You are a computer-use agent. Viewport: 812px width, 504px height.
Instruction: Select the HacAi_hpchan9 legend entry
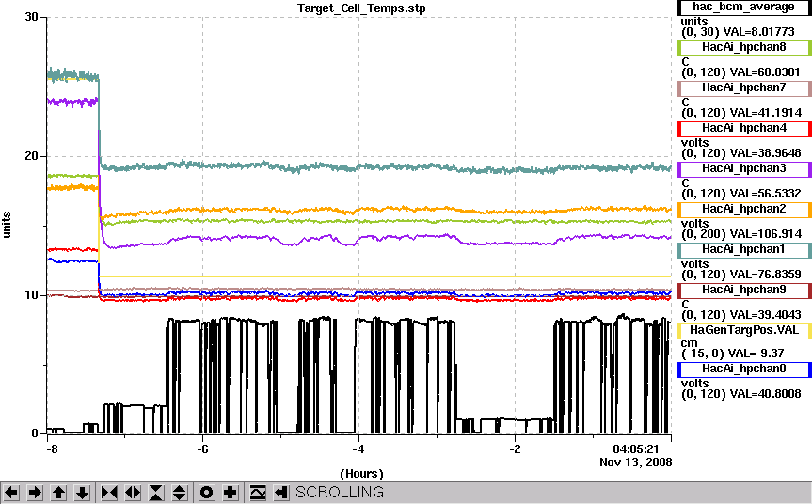pyautogui.click(x=743, y=290)
